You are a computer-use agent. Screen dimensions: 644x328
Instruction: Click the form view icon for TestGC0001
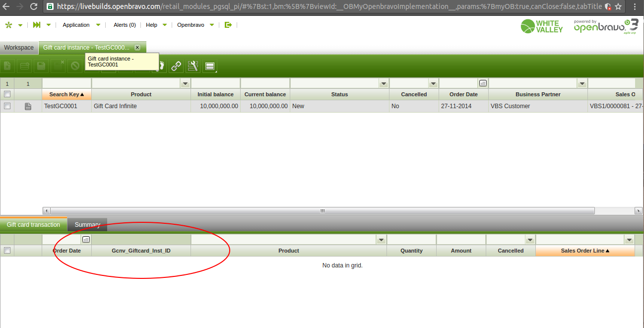[x=28, y=106]
